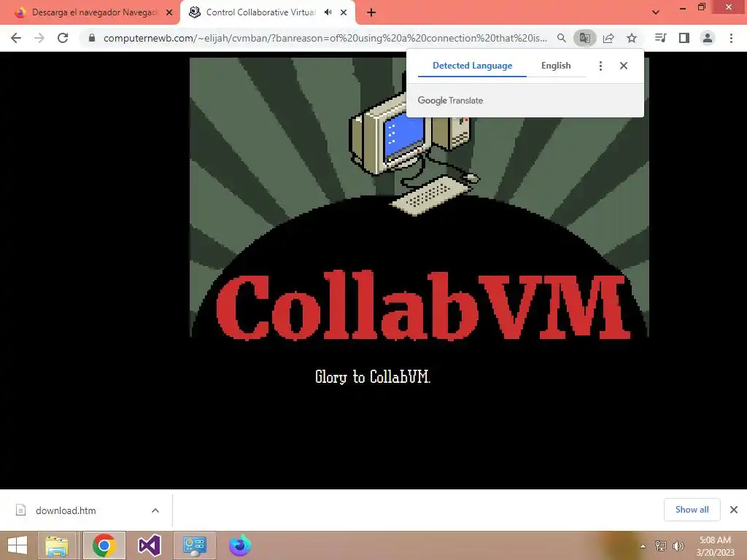Open File Explorer from the taskbar
The height and width of the screenshot is (560, 747).
click(x=57, y=545)
